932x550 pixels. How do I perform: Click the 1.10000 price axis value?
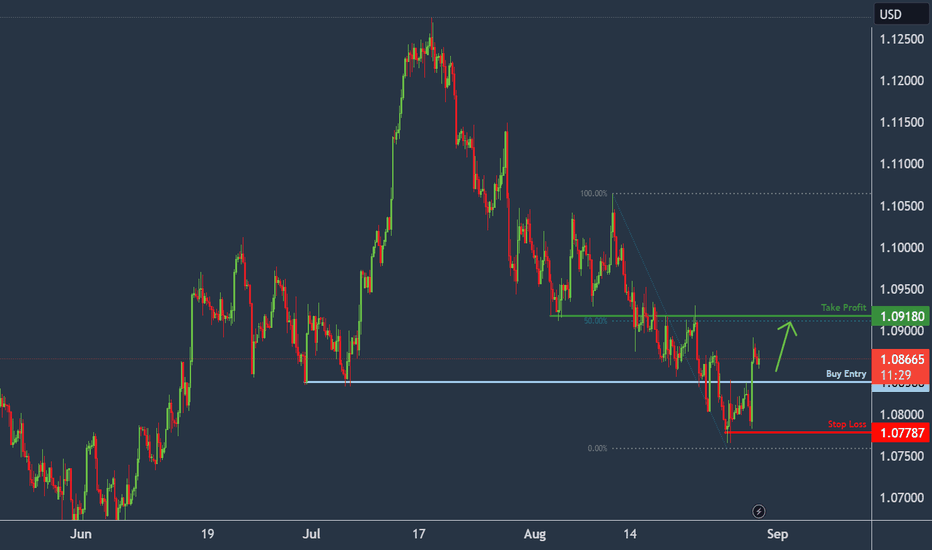click(902, 248)
